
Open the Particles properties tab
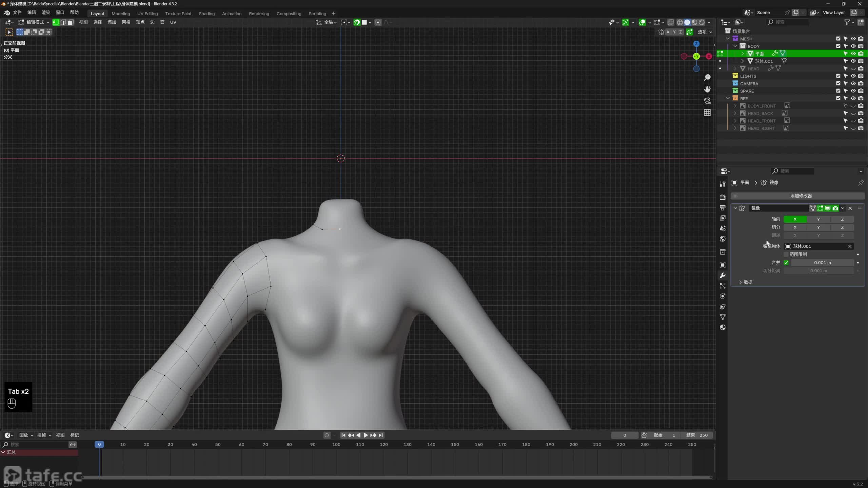click(723, 286)
